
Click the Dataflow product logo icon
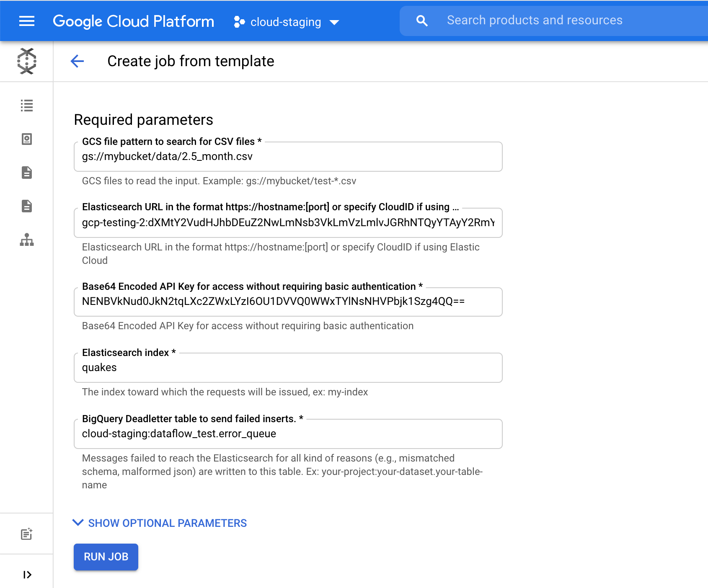click(x=27, y=61)
